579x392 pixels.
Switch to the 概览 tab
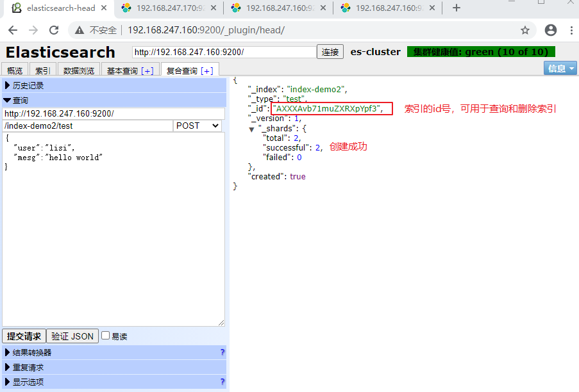pyautogui.click(x=15, y=70)
